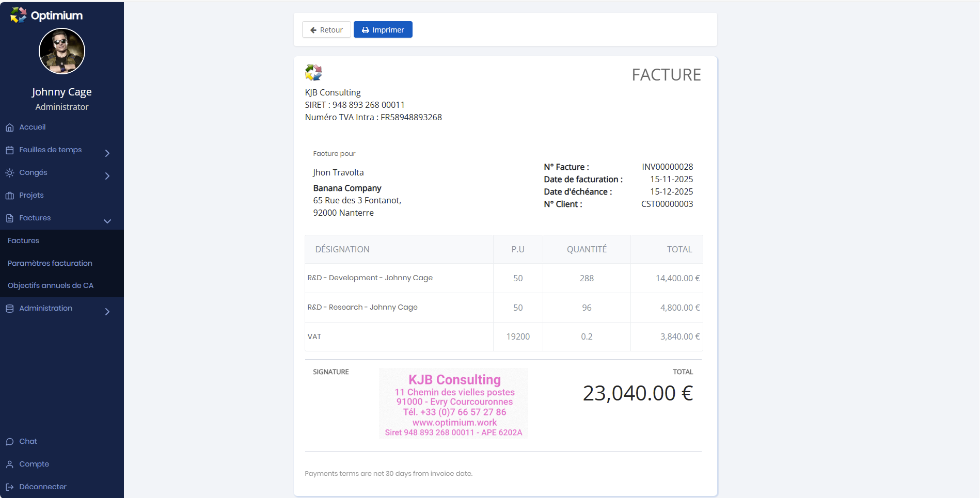Click the Imprimer print button

pos(383,30)
